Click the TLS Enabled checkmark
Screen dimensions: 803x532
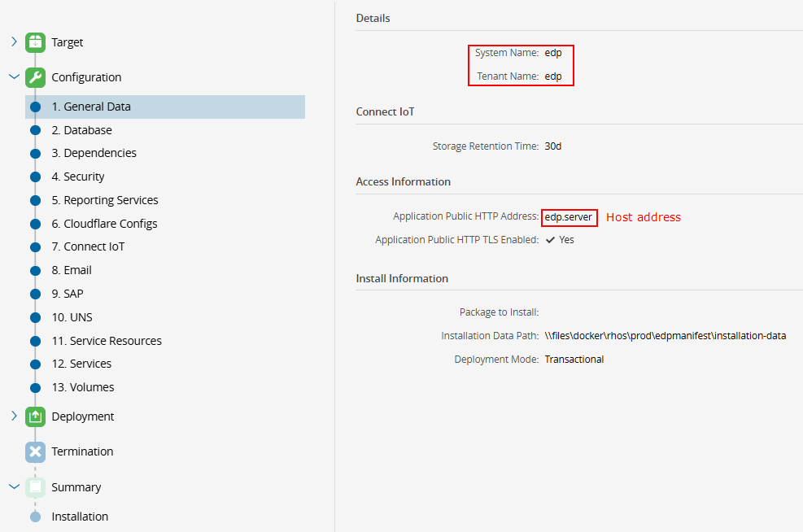point(551,240)
